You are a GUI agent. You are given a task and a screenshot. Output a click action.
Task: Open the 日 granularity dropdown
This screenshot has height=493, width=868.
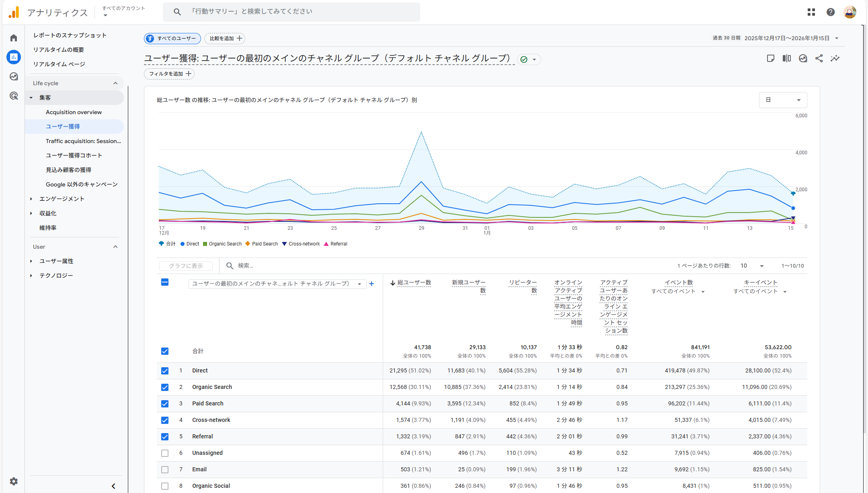783,100
